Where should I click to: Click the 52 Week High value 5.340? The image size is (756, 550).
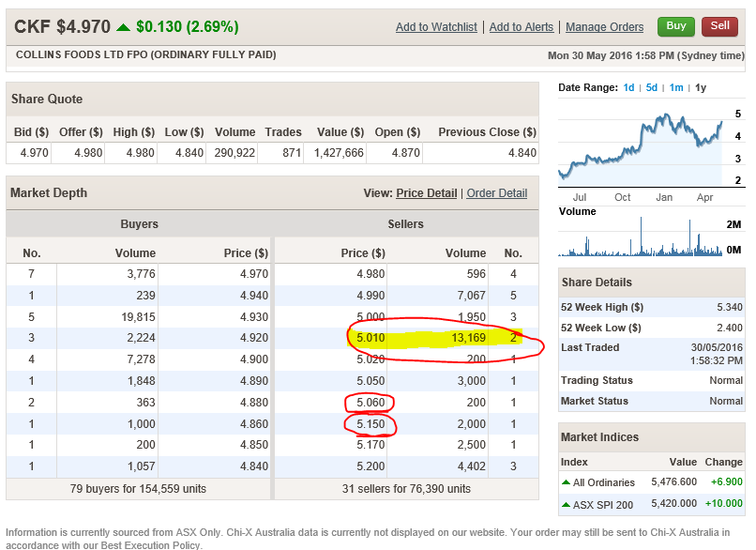coord(730,307)
